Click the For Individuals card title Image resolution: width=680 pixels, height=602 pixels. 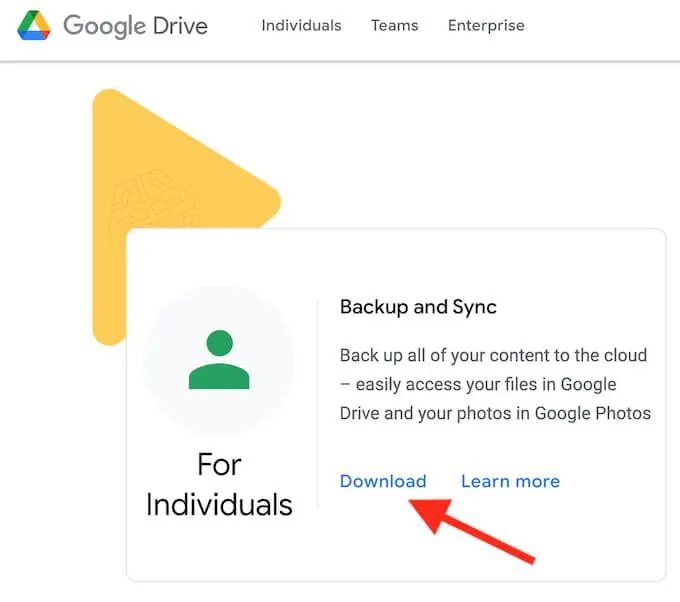coord(219,484)
